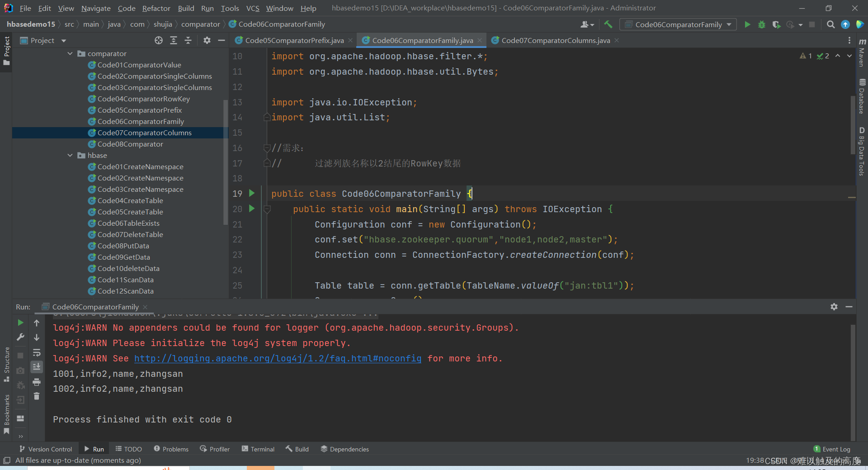Open the VCS menu

[x=253, y=8]
